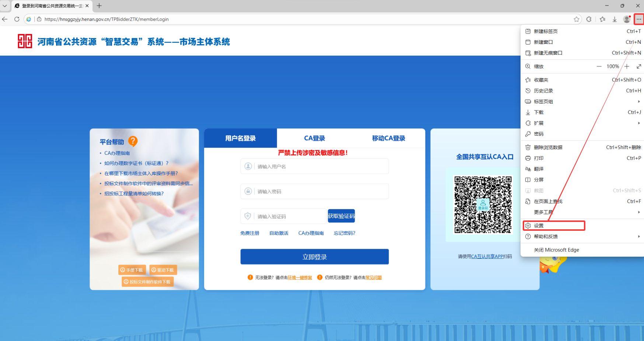Click the 获取验证码 button
This screenshot has height=341, width=644.
341,216
